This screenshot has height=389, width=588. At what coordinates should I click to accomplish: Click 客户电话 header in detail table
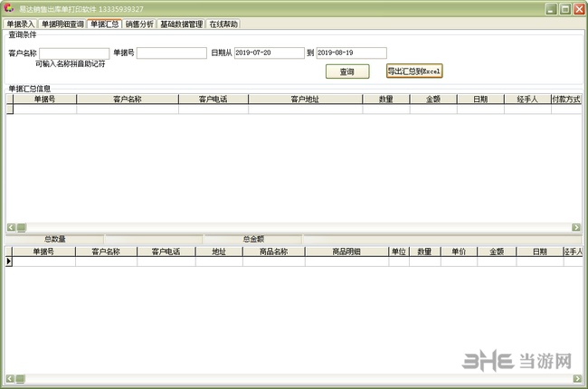(166, 251)
